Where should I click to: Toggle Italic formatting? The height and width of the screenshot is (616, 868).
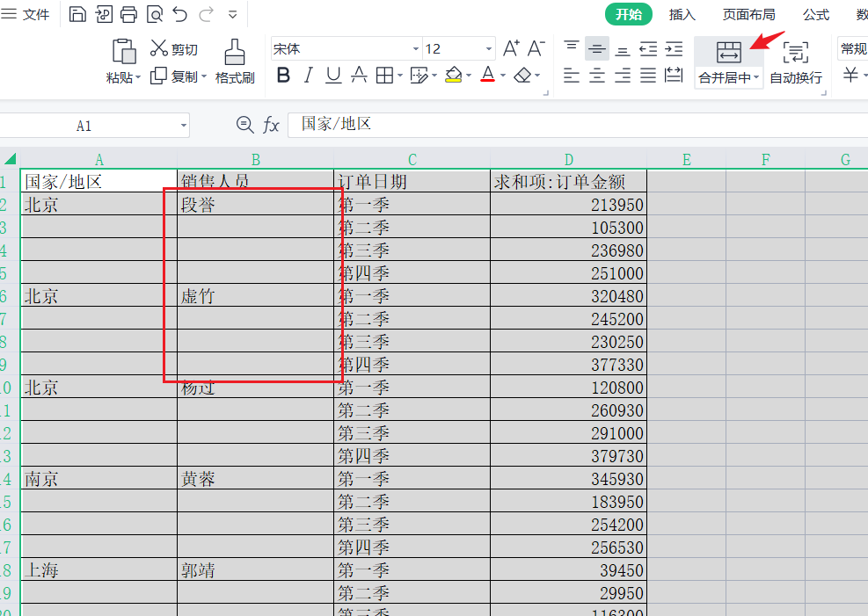point(308,76)
